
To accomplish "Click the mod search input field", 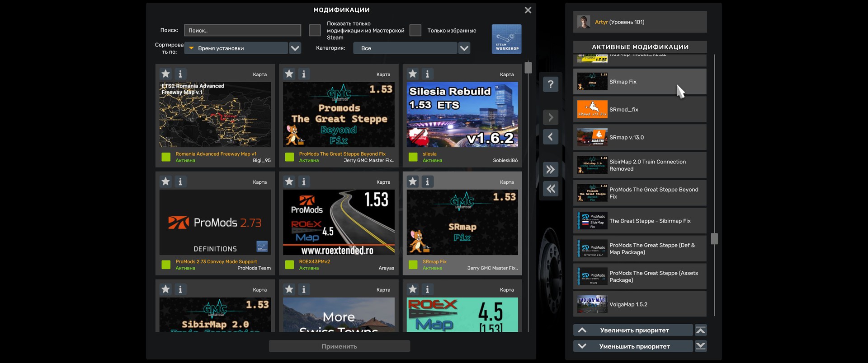I will coord(242,30).
